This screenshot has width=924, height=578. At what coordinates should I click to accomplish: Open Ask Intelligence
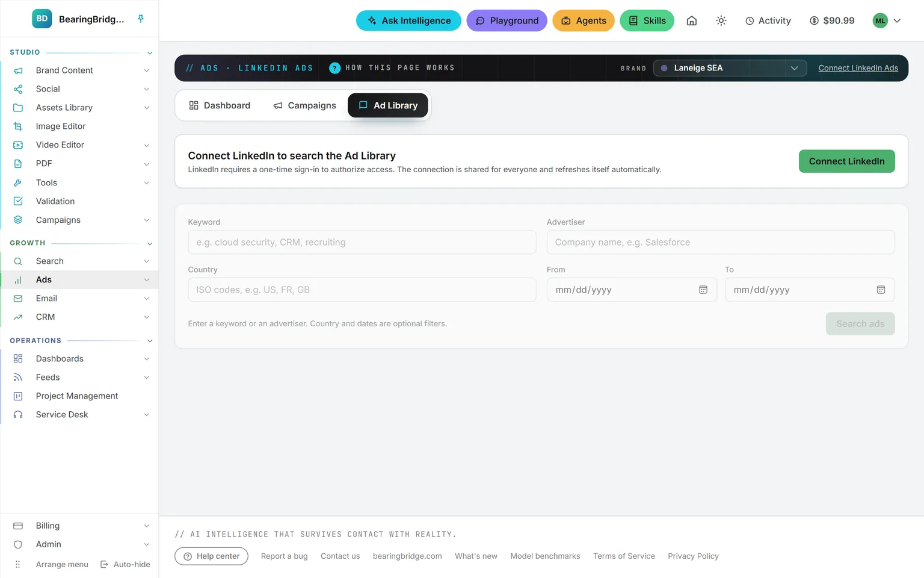(x=408, y=20)
